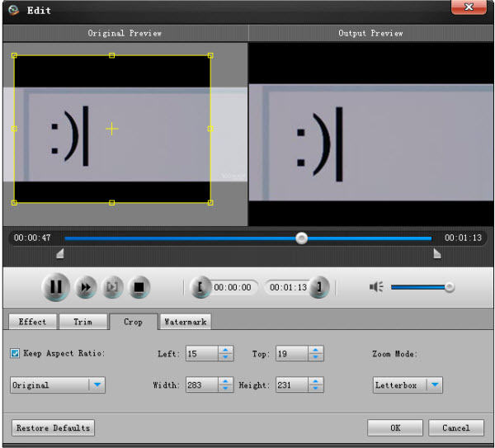Screen dimensions: 495x448
Task: Set trim start with left bracket icon
Action: click(x=199, y=287)
